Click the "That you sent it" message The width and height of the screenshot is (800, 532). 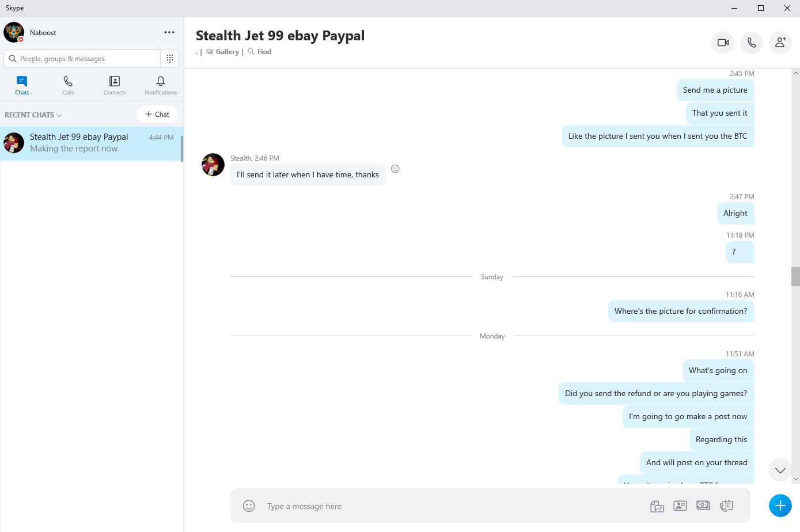720,113
